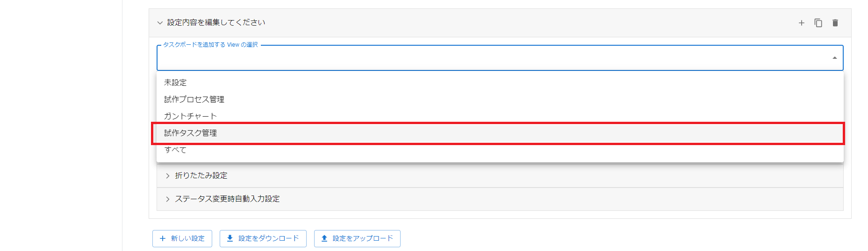Close the View dropdown using its caret arrow

(834, 58)
